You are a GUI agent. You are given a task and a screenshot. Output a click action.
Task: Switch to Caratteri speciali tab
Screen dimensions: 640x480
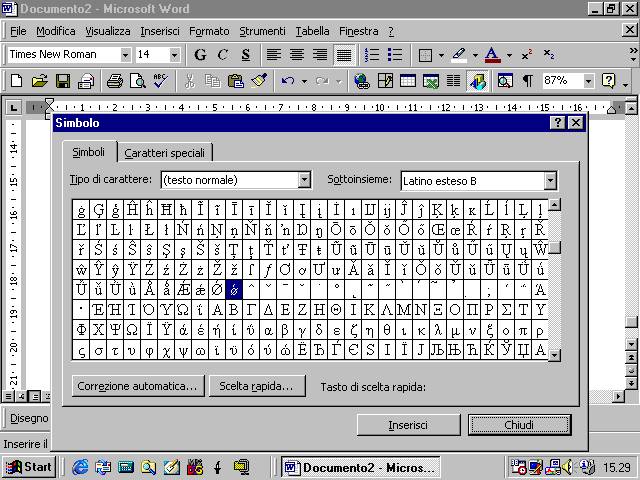[x=164, y=153]
